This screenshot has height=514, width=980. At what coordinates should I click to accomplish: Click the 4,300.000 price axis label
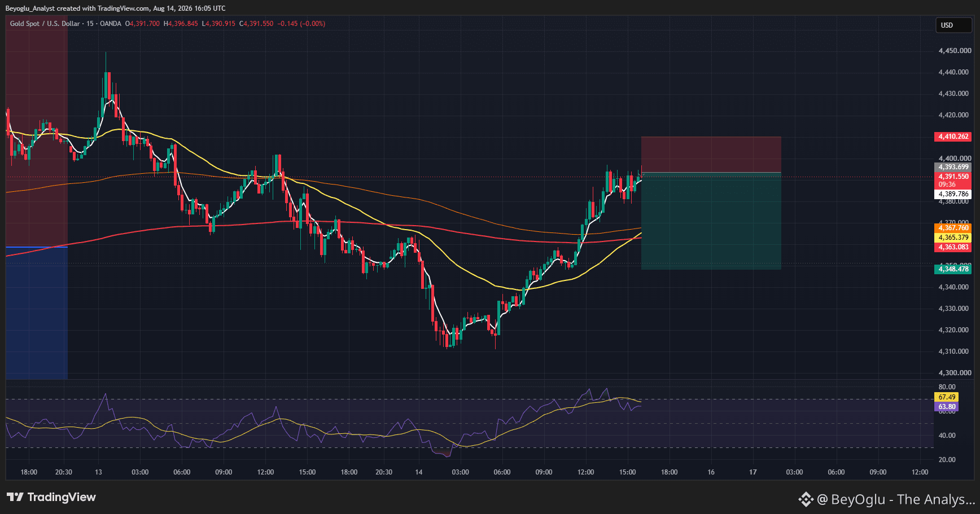click(953, 373)
